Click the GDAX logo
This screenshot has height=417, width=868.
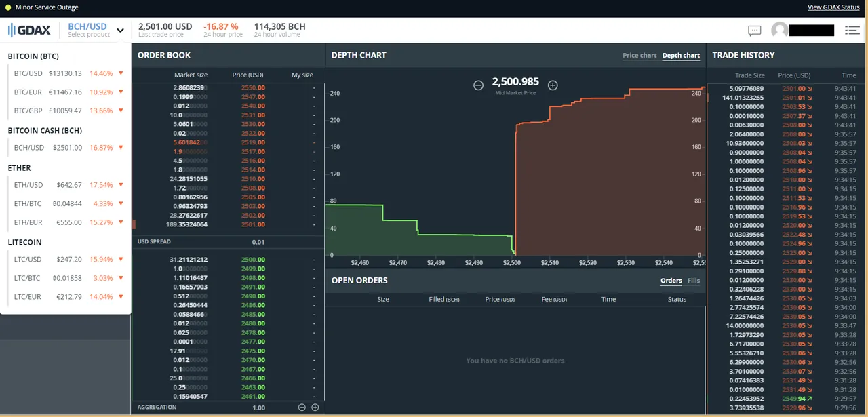[x=29, y=30]
